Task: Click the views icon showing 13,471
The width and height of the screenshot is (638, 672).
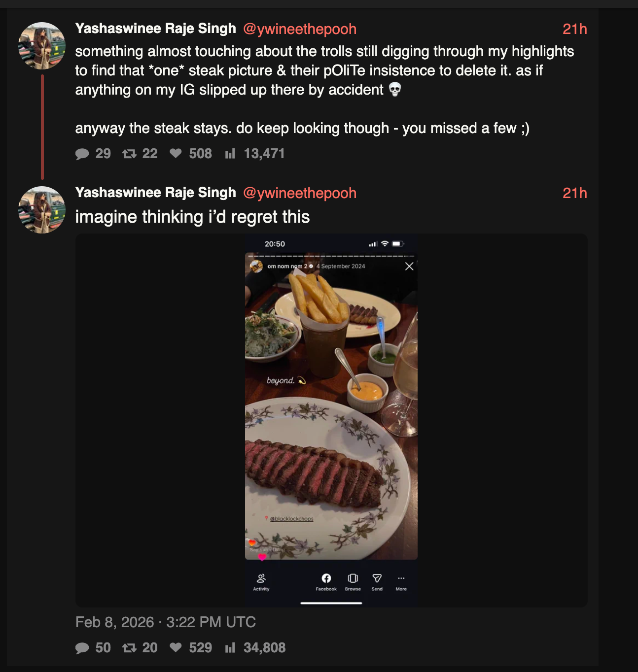Action: click(x=230, y=154)
